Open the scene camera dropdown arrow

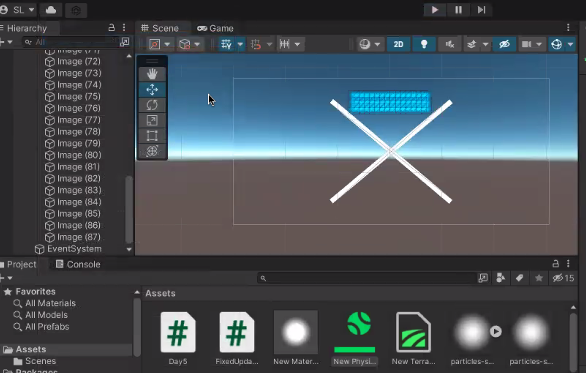click(539, 44)
